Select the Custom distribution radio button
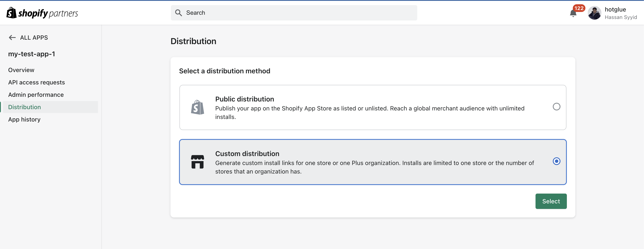This screenshot has width=644, height=249. pyautogui.click(x=556, y=161)
